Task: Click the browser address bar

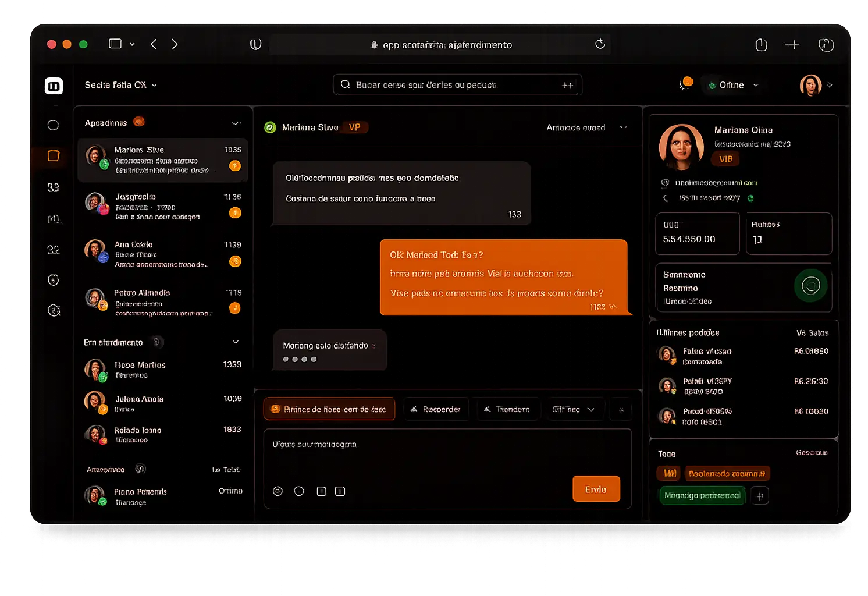Action: 441,45
